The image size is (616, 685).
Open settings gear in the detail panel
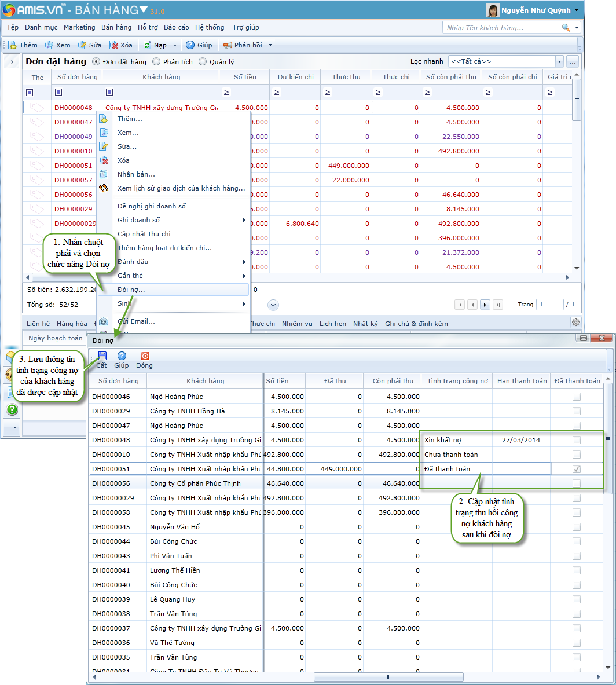[575, 323]
